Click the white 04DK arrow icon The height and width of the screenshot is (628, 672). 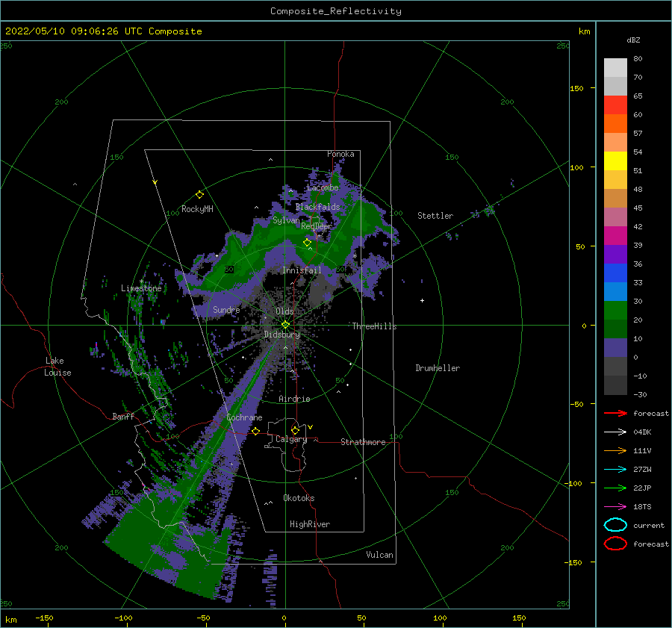615,432
